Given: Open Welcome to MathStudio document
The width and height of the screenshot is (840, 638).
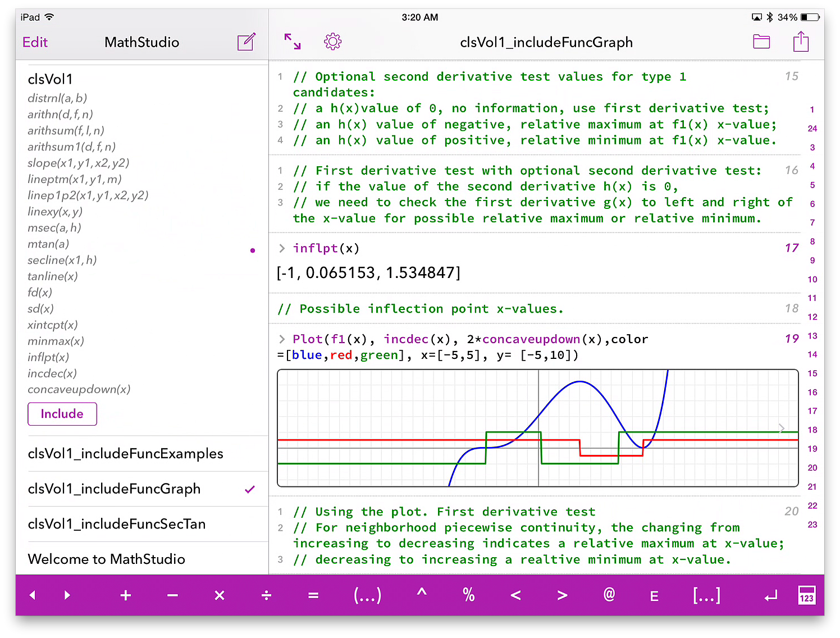Looking at the screenshot, I should click(x=107, y=559).
